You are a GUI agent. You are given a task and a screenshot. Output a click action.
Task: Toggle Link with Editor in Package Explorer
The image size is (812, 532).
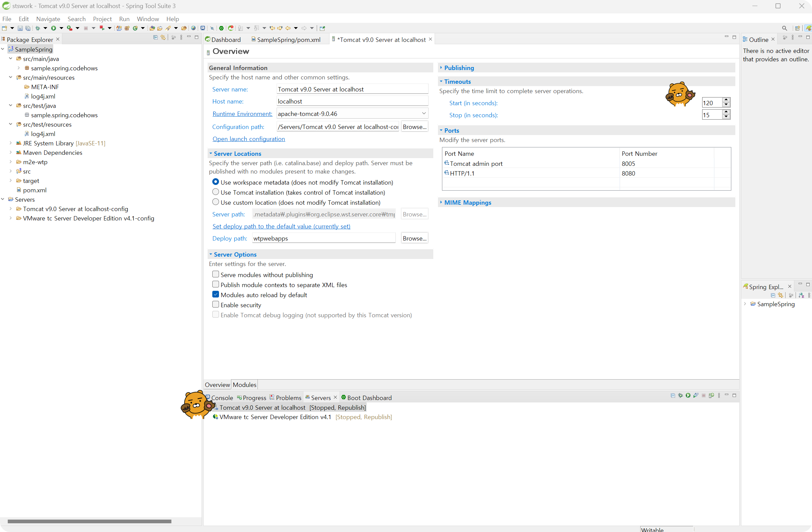(163, 38)
